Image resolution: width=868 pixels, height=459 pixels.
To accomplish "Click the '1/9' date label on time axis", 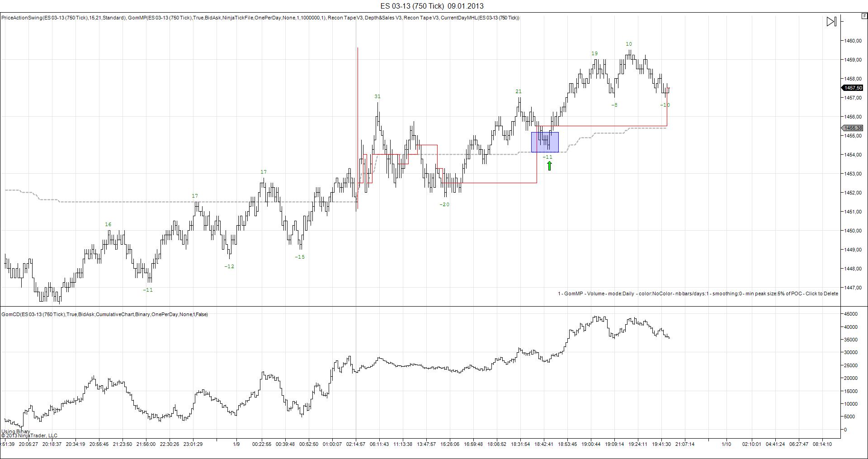I will click(236, 444).
